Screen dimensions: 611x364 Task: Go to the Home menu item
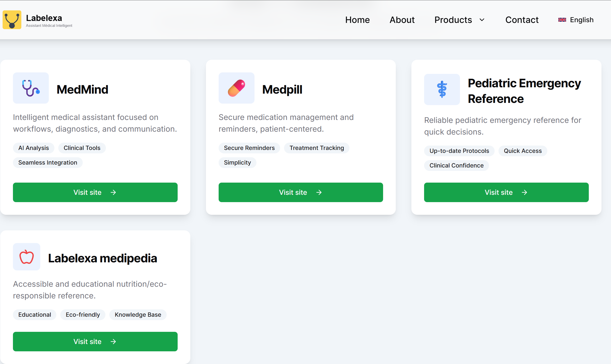point(357,20)
